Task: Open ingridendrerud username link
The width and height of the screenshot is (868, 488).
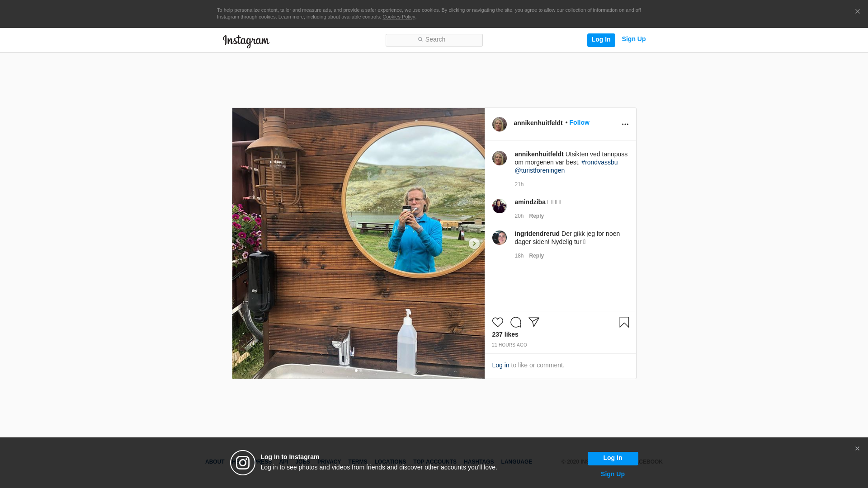Action: (537, 234)
